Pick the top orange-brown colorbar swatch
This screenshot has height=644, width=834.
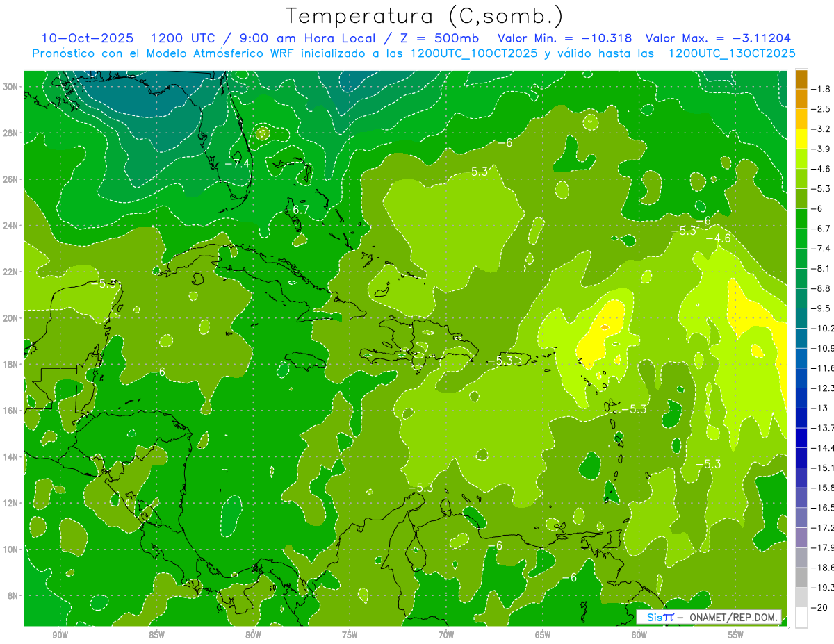[801, 79]
